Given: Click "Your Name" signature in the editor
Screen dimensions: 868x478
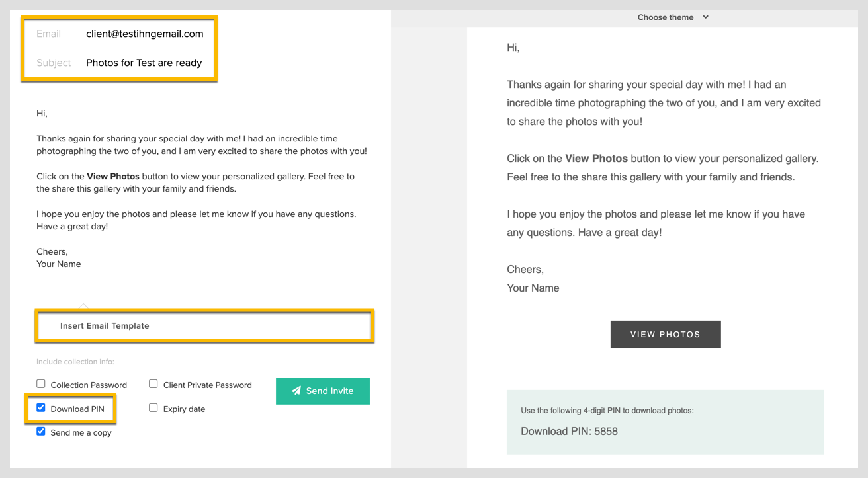Looking at the screenshot, I should (59, 264).
